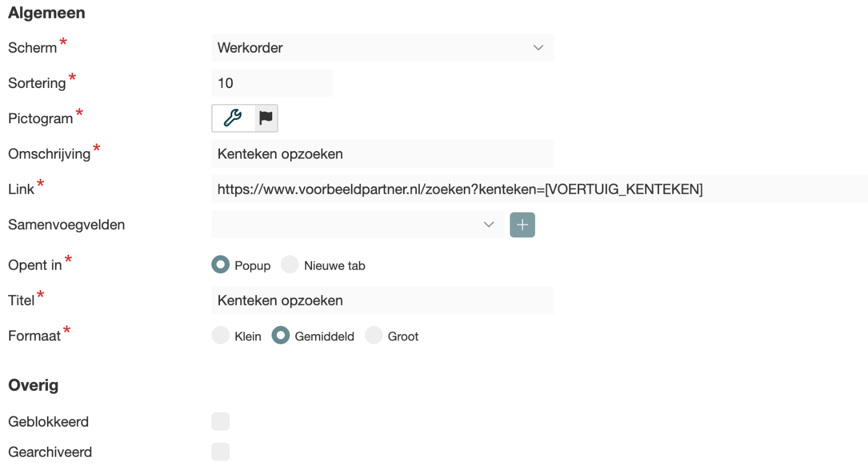This screenshot has height=470, width=868.
Task: Click the Geblokkeerd label text
Action: pyautogui.click(x=49, y=422)
